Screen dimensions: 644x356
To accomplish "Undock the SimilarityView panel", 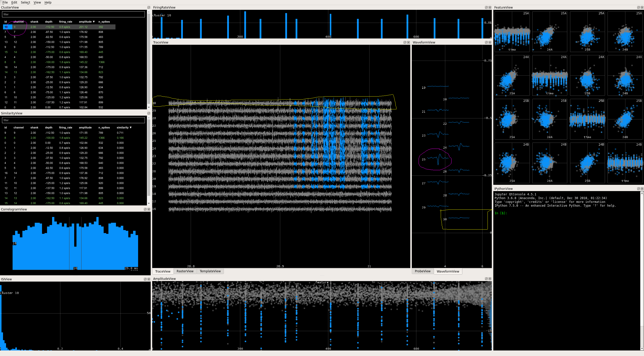I will pyautogui.click(x=149, y=113).
